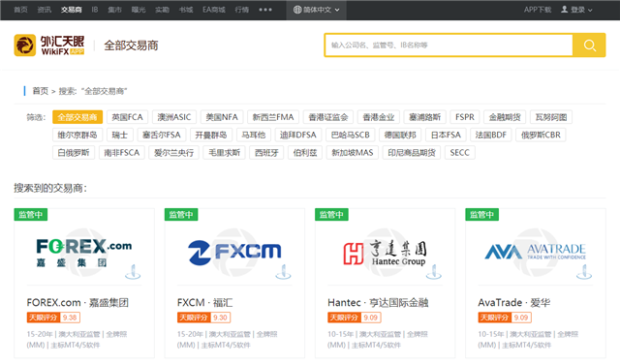Select the 瓦努阿图 filter
The height and width of the screenshot is (364, 620).
(x=551, y=117)
